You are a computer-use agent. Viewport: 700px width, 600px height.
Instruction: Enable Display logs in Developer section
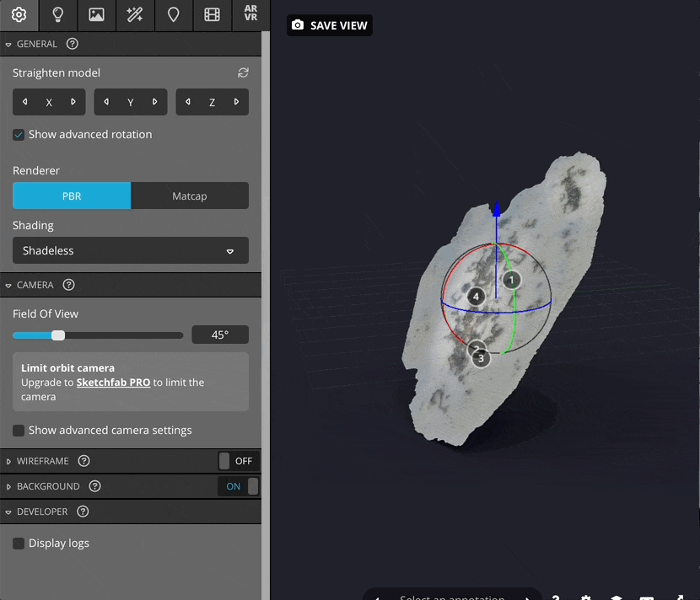pyautogui.click(x=19, y=543)
